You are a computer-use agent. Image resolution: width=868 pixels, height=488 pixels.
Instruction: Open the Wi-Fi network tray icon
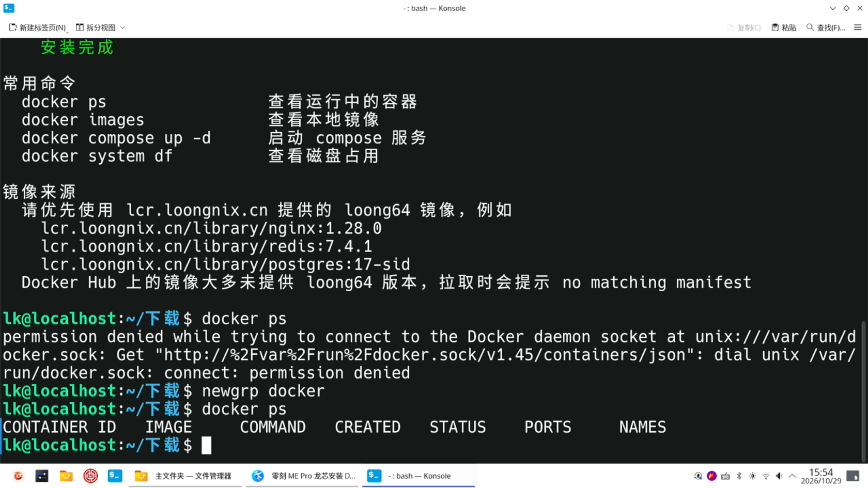[x=766, y=476]
